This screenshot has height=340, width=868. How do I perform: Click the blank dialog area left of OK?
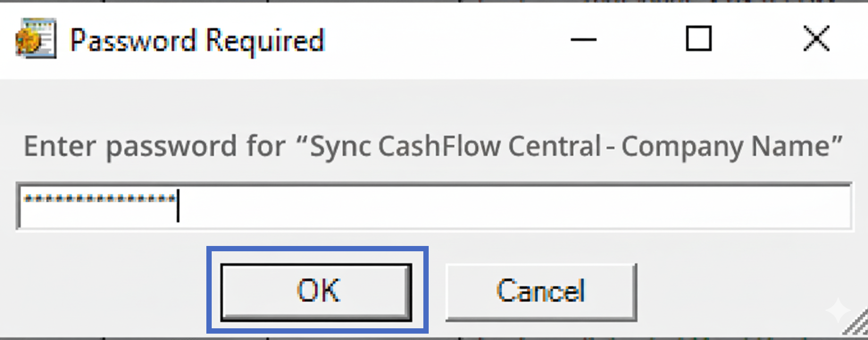106,292
